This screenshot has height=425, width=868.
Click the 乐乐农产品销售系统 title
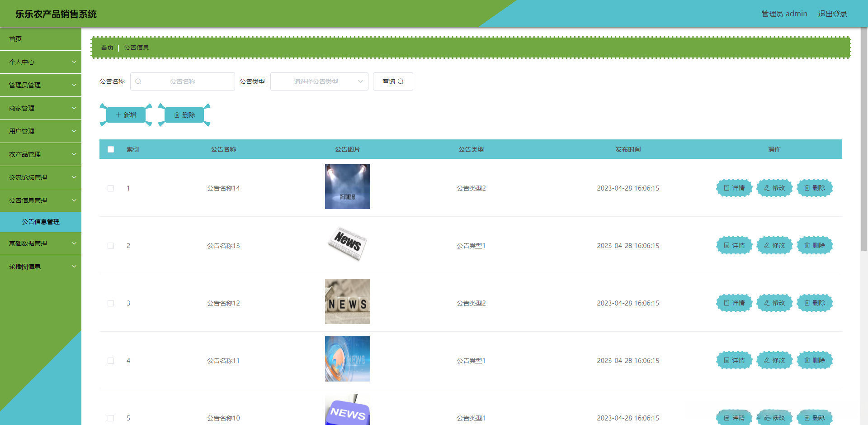56,14
